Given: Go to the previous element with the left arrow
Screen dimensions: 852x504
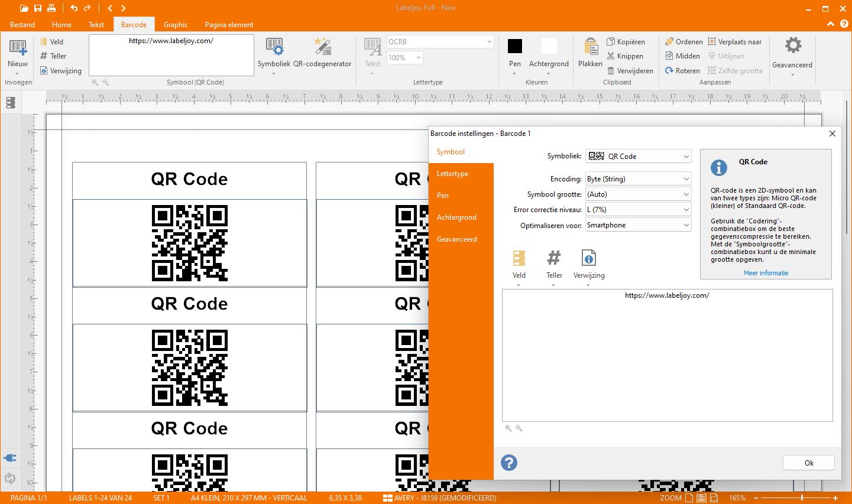Looking at the screenshot, I should [x=110, y=8].
